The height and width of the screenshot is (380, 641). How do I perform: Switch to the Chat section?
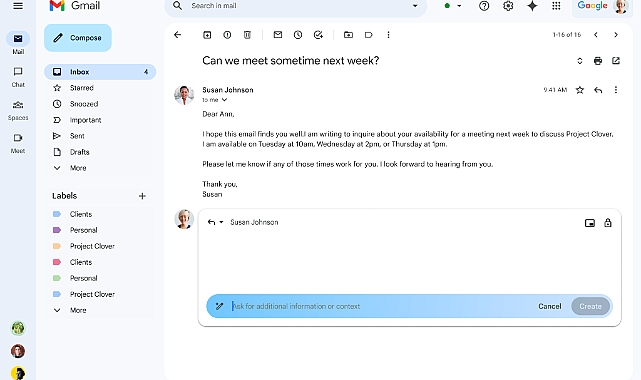tap(18, 77)
